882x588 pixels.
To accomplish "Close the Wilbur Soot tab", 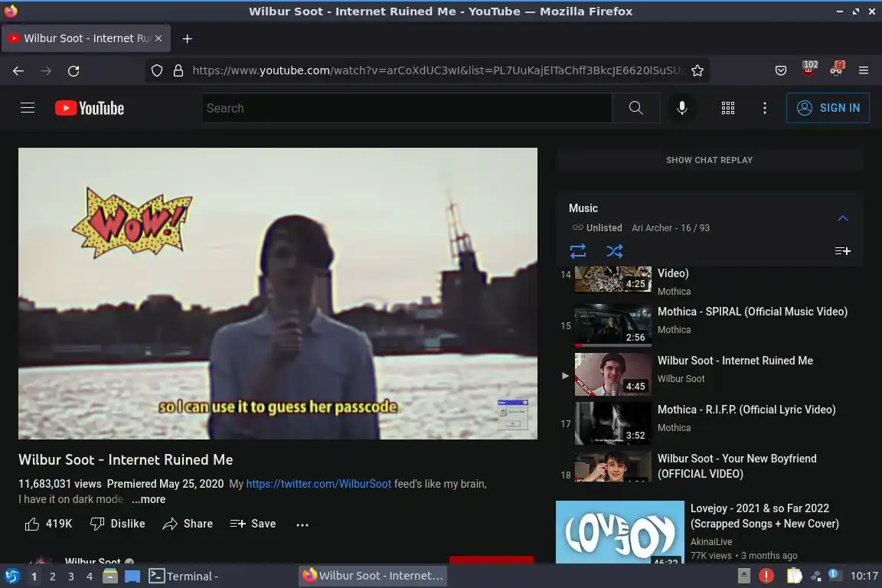I will 158,38.
